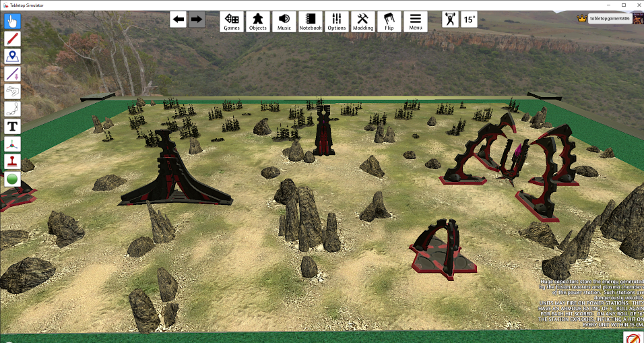Viewport: 644px width, 343px height.
Task: Click the Flip table button
Action: tap(389, 22)
